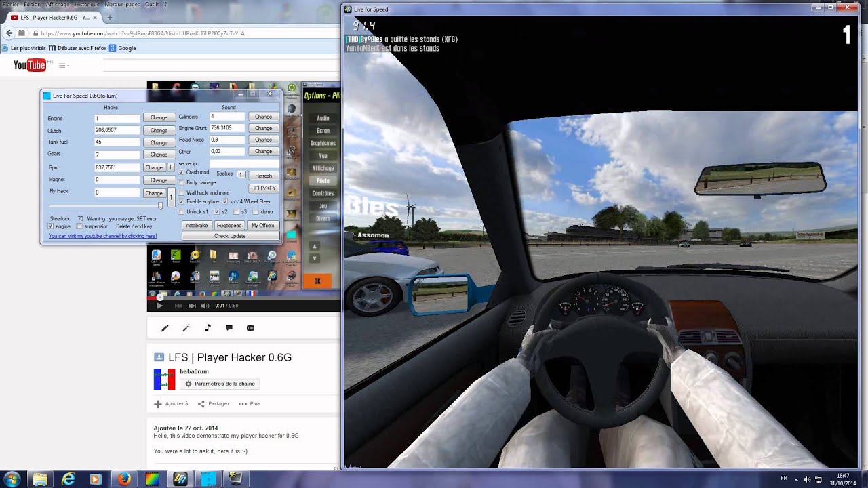Open Firefox Historique menu
Image resolution: width=868 pixels, height=488 pixels.
tap(87, 4)
